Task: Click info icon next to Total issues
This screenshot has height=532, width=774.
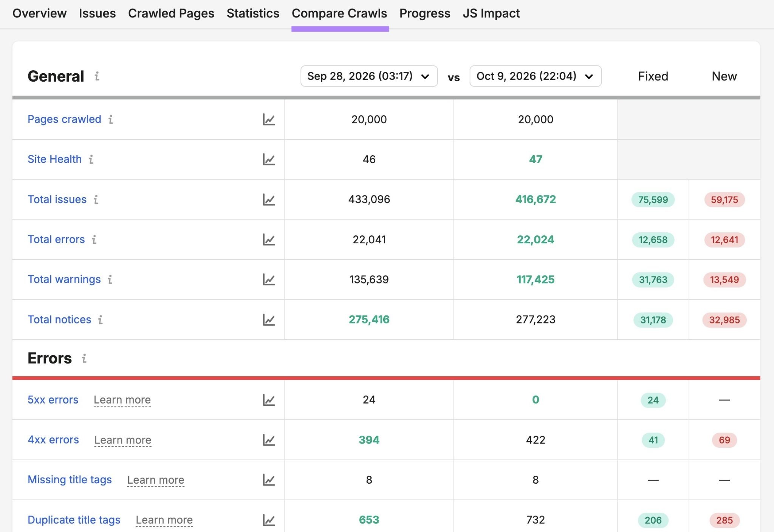Action: [x=96, y=199]
